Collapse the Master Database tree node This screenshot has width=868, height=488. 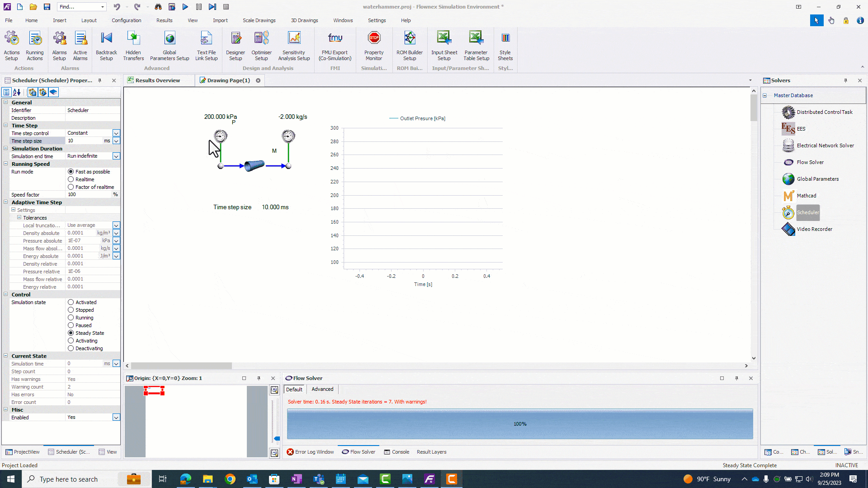coord(765,95)
